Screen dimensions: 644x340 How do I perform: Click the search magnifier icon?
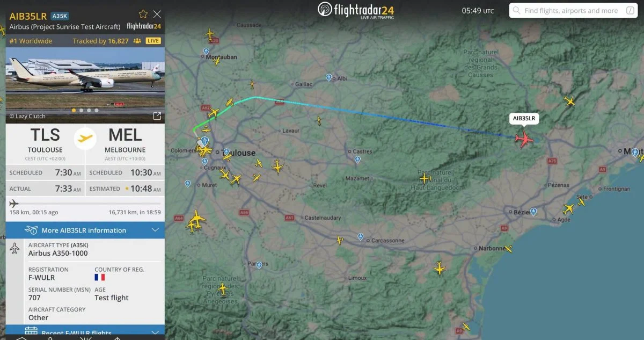[517, 11]
